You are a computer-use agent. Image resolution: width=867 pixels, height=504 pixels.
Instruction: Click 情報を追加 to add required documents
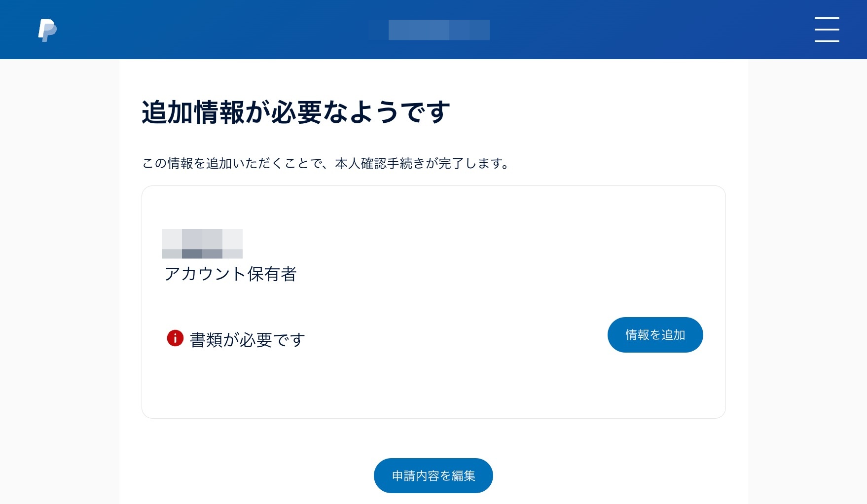point(655,334)
